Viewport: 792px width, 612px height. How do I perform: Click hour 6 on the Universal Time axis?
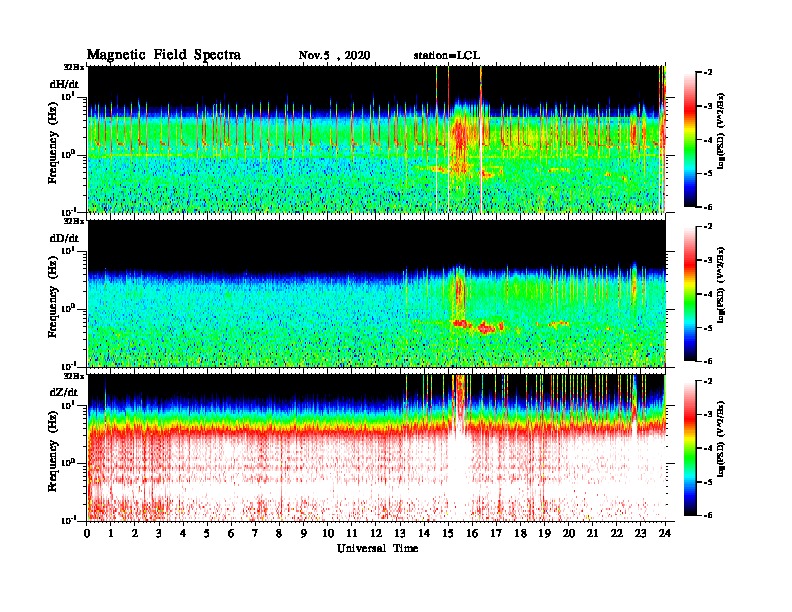point(231,533)
